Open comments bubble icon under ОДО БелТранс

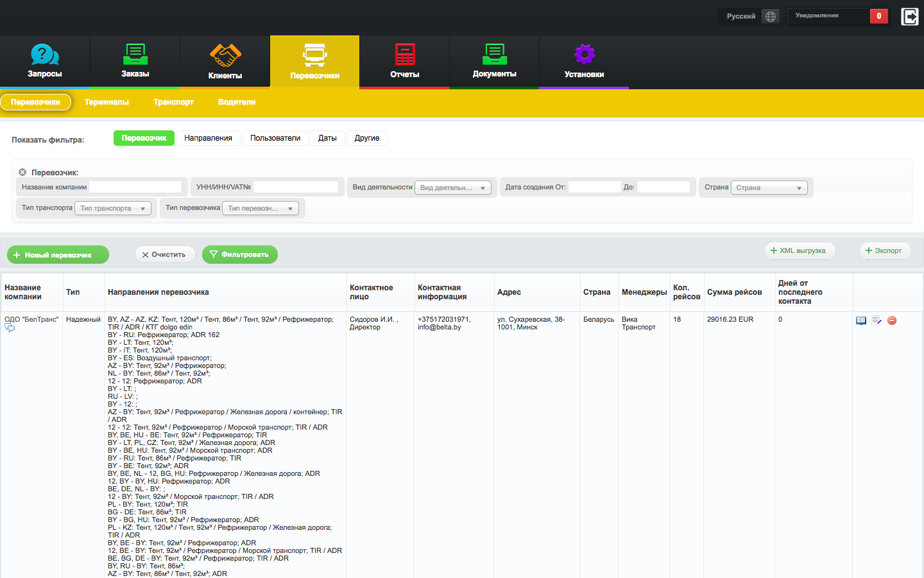[x=10, y=328]
